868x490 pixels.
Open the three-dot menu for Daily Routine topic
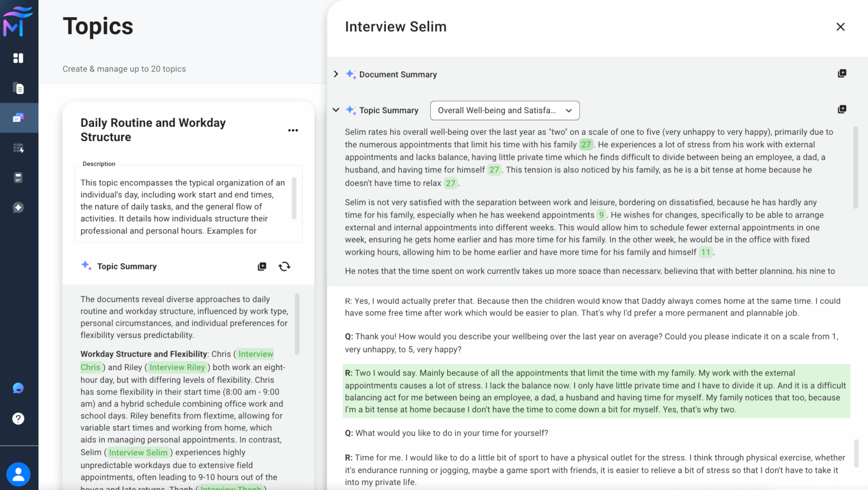(293, 130)
